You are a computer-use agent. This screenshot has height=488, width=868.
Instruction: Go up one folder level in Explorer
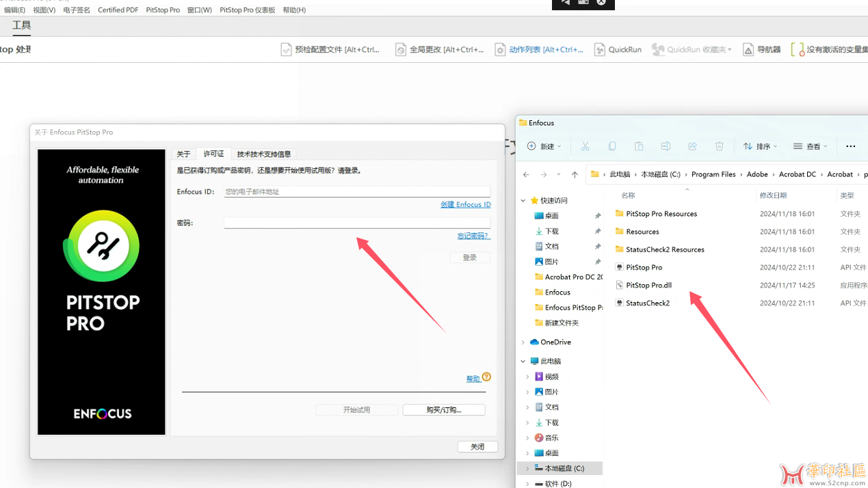[x=575, y=174]
